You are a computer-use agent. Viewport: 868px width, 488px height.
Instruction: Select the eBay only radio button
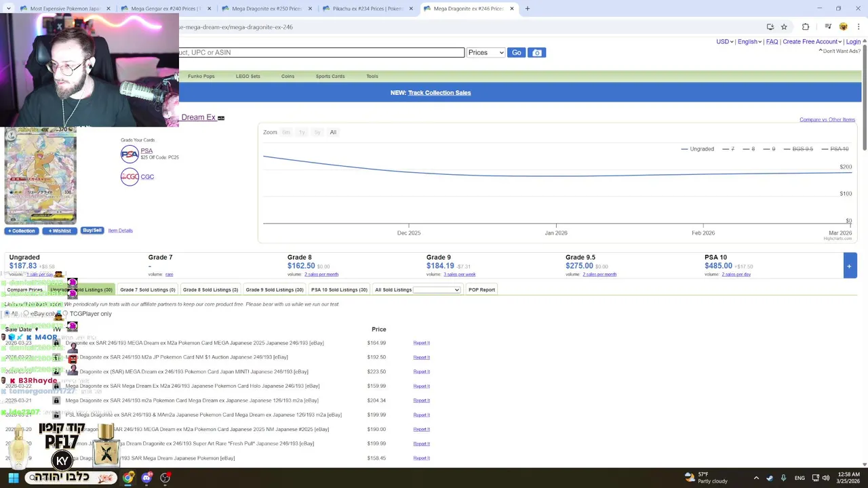(26, 314)
